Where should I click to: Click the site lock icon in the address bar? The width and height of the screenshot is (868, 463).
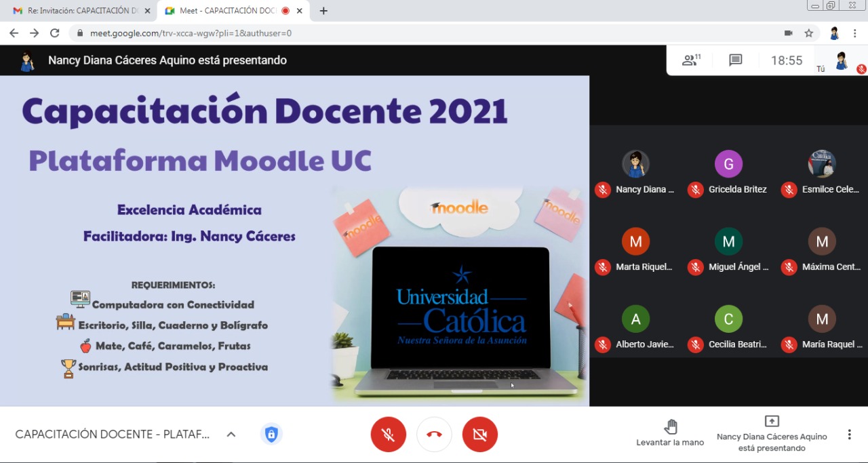[80, 33]
